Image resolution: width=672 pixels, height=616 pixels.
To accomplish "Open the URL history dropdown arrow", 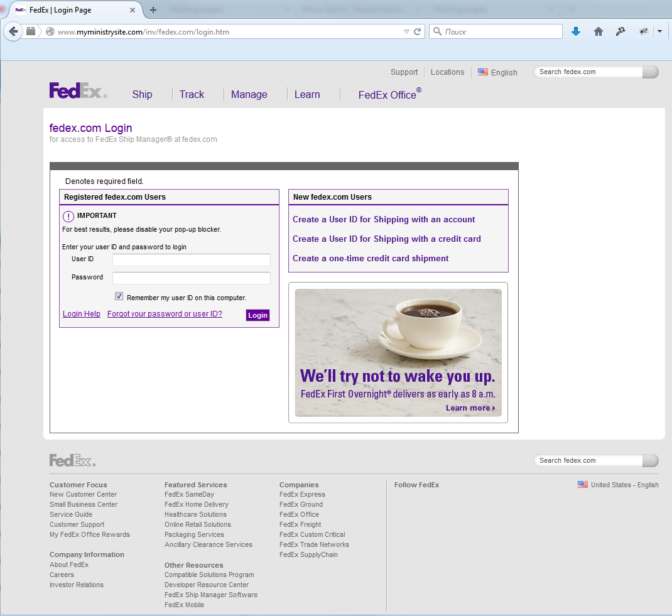I will pos(406,31).
